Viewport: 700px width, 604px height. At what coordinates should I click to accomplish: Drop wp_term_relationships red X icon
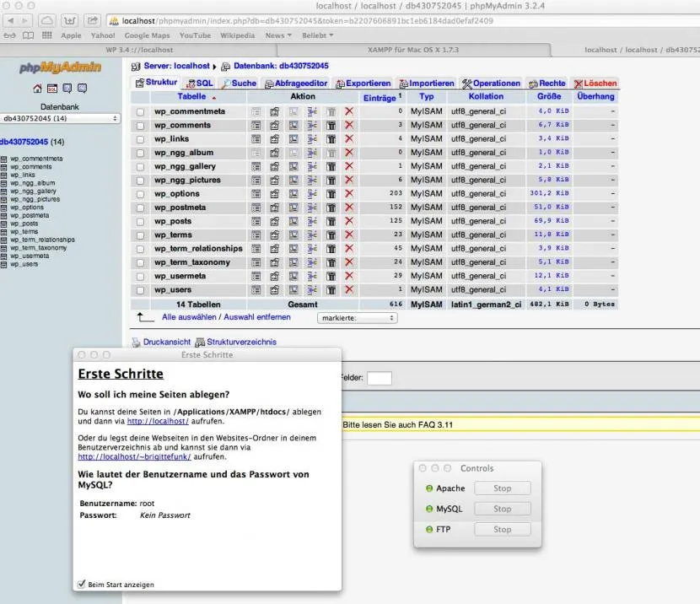[x=349, y=249]
